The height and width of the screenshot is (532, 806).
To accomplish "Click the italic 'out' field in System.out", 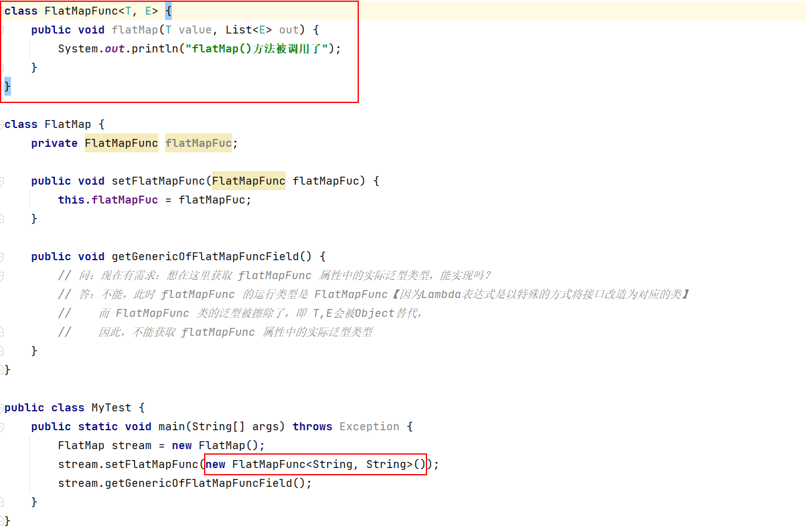I will pos(115,49).
